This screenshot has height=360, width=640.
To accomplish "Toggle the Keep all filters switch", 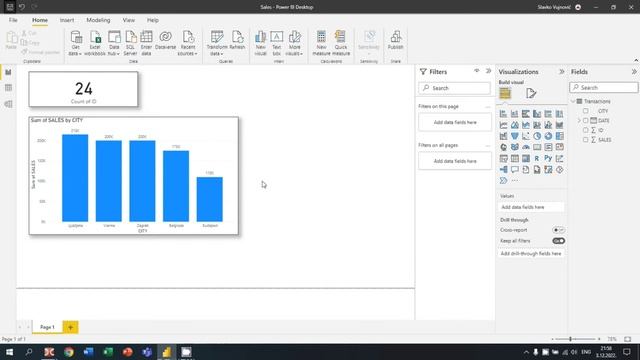I will (x=558, y=241).
